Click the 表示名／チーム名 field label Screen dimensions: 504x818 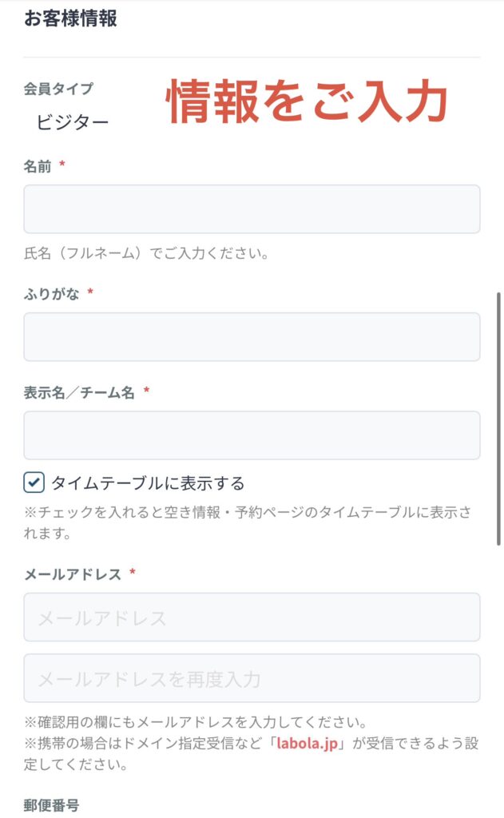point(79,392)
